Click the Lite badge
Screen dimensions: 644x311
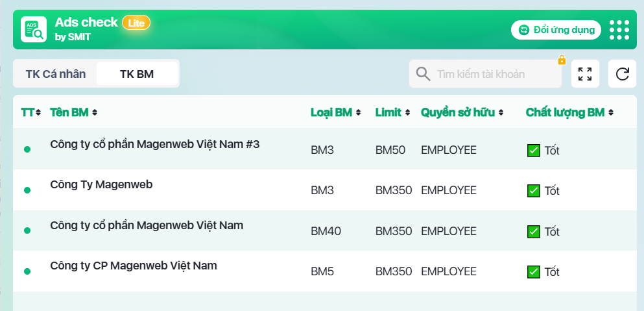pos(136,23)
